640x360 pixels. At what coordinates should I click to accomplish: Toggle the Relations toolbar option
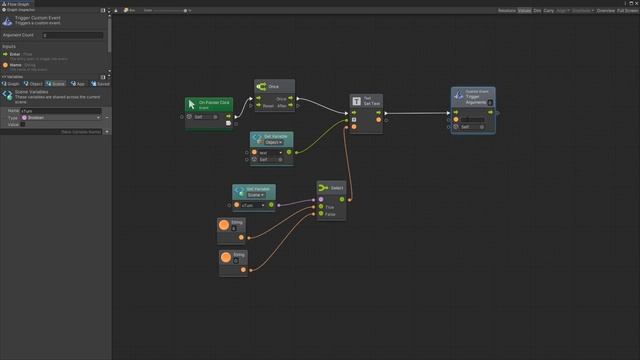(x=507, y=11)
